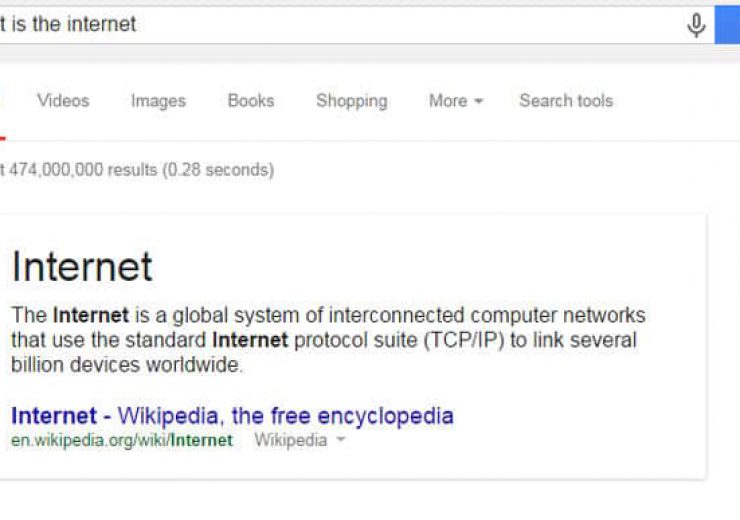Click the snippet paragraph about interconnected computer networks
The height and width of the screenshot is (520, 740).
point(328,340)
